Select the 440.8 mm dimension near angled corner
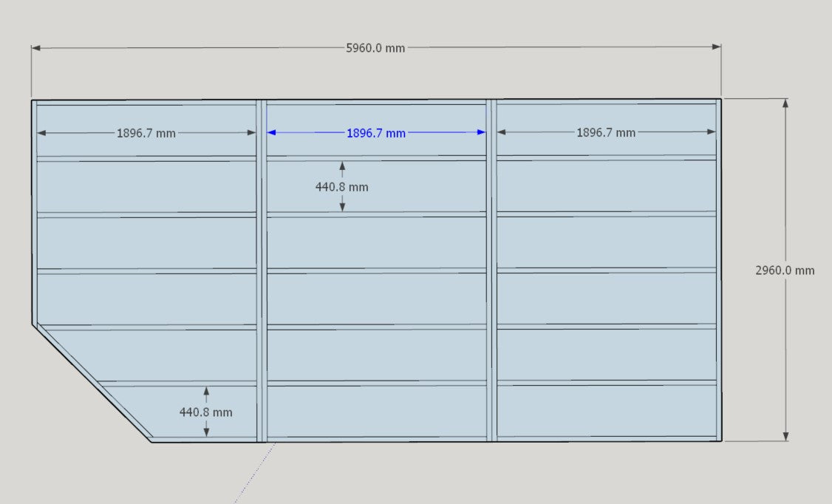 (205, 412)
